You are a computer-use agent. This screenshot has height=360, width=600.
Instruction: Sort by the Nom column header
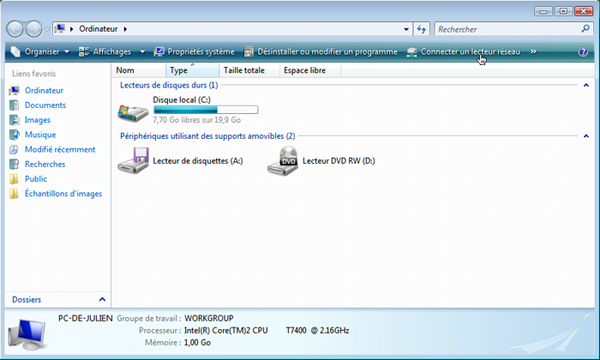click(x=139, y=70)
